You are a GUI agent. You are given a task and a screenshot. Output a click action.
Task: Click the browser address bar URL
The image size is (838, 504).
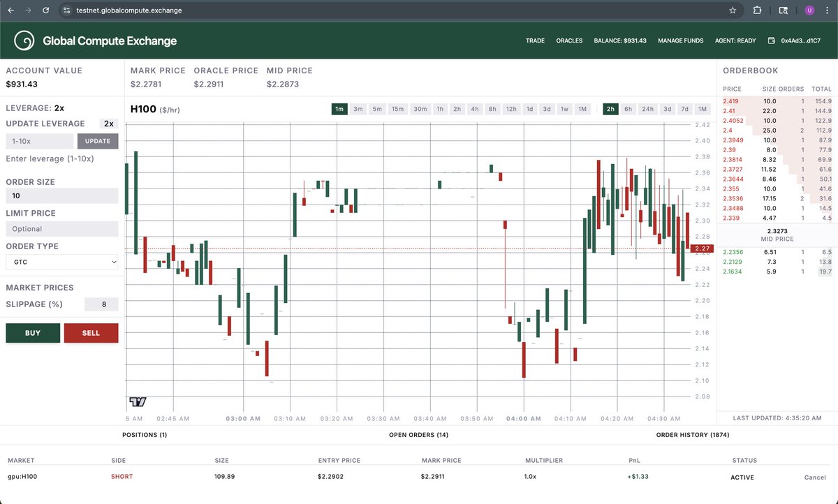pyautogui.click(x=129, y=10)
